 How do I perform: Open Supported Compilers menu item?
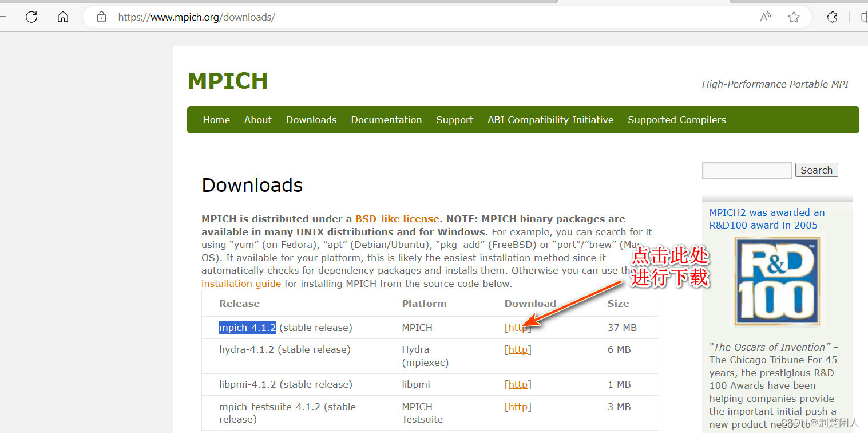677,120
